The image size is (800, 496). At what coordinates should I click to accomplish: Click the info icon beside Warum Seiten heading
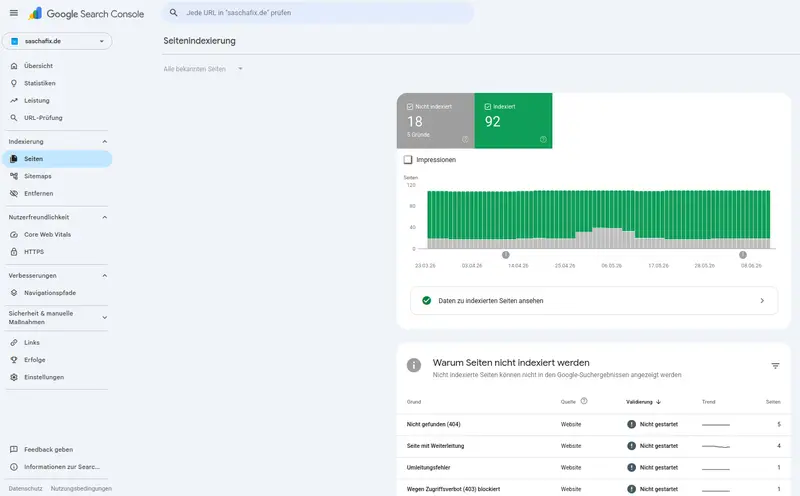(x=414, y=365)
